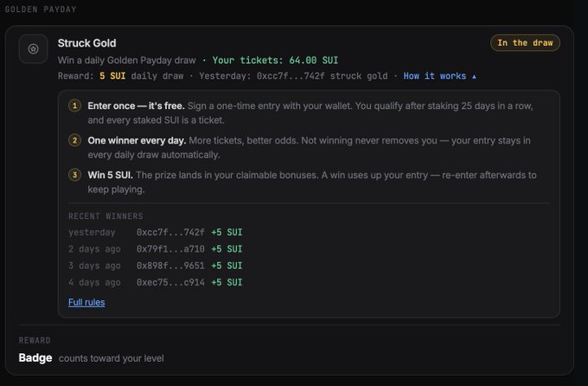The image size is (588, 386).
Task: Click counts toward your level text
Action: tap(112, 358)
